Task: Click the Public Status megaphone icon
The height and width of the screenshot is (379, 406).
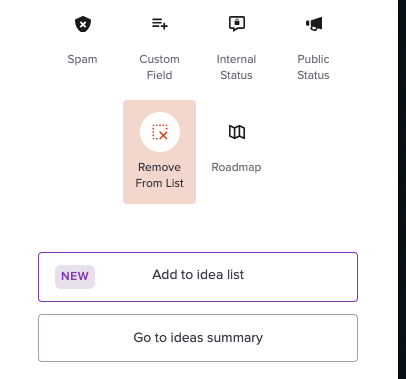Action: (314, 24)
